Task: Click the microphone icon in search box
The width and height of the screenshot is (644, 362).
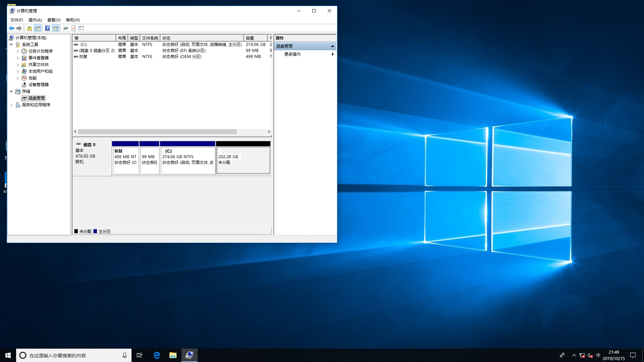Action: 124,355
